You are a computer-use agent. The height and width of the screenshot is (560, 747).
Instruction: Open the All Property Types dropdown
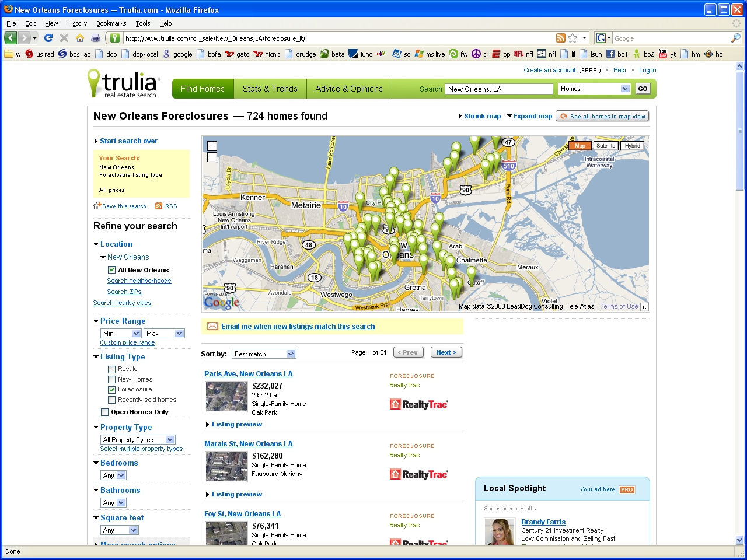pyautogui.click(x=138, y=440)
